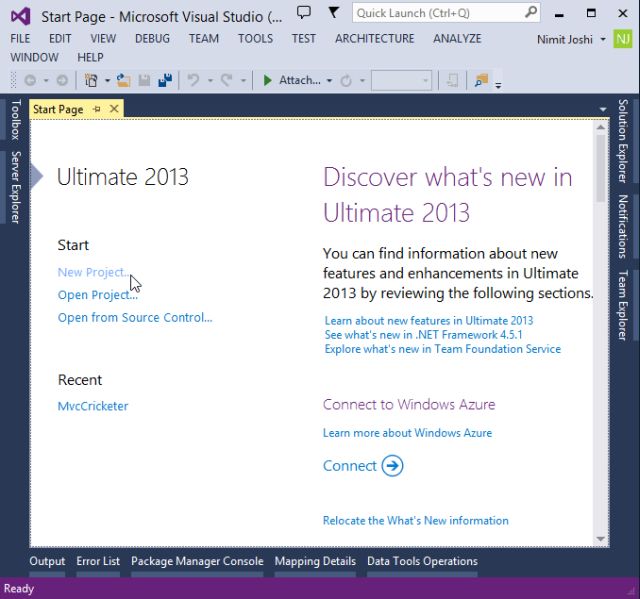Open the Undo history dropdown arrow
The image size is (640, 599).
tap(210, 80)
